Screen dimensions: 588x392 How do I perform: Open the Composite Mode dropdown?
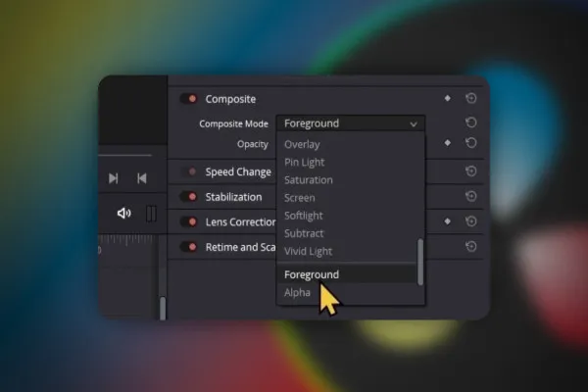(351, 123)
